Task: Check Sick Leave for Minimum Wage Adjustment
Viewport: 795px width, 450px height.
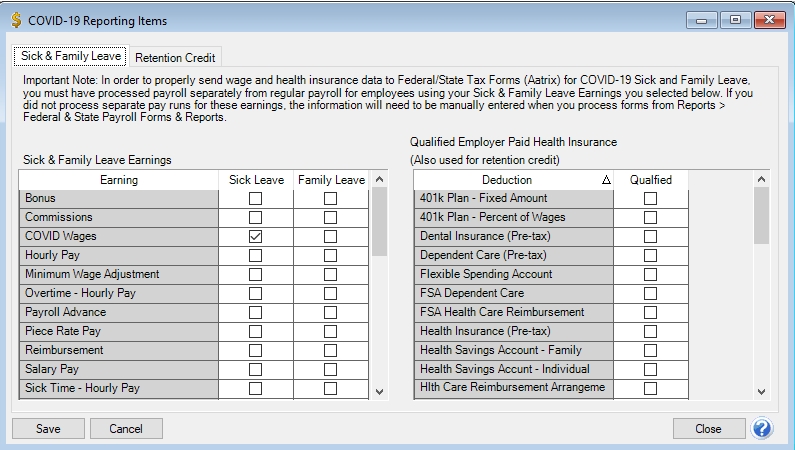Action: (256, 275)
